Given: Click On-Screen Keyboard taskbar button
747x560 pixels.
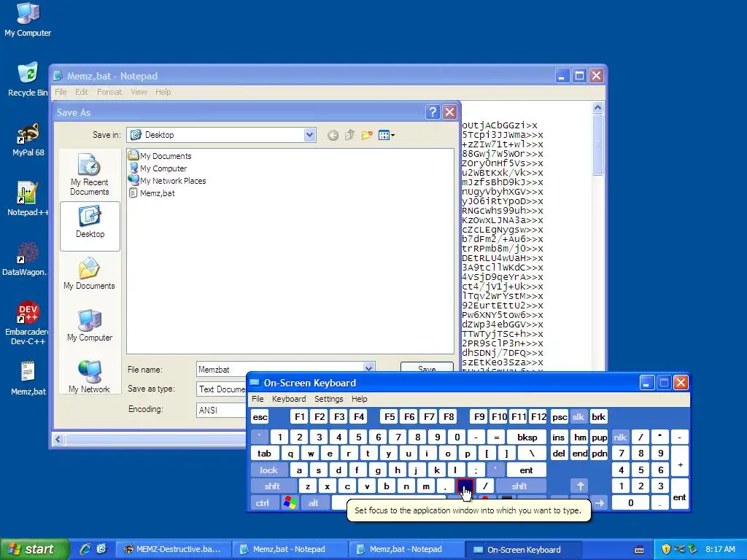Looking at the screenshot, I should (x=523, y=549).
